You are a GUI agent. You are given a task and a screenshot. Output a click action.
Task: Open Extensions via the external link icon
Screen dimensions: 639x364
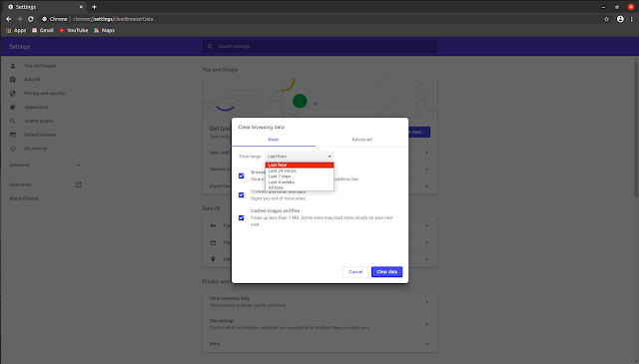78,184
